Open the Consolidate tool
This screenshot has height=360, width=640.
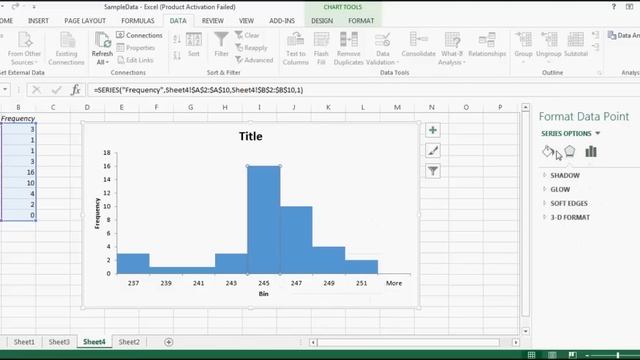[x=418, y=44]
